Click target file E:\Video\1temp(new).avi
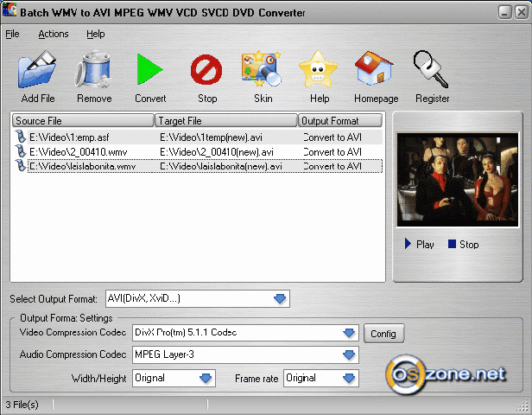532x415 pixels. click(211, 137)
